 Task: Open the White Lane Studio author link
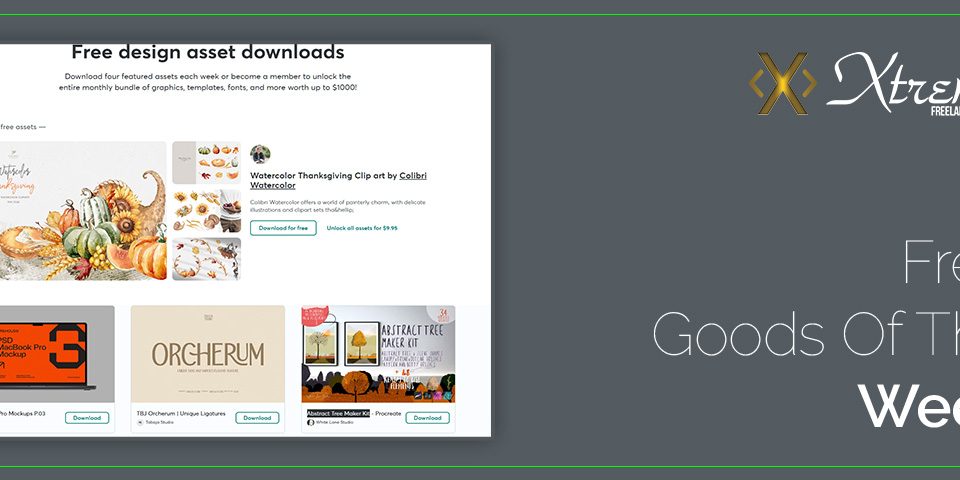(x=334, y=422)
